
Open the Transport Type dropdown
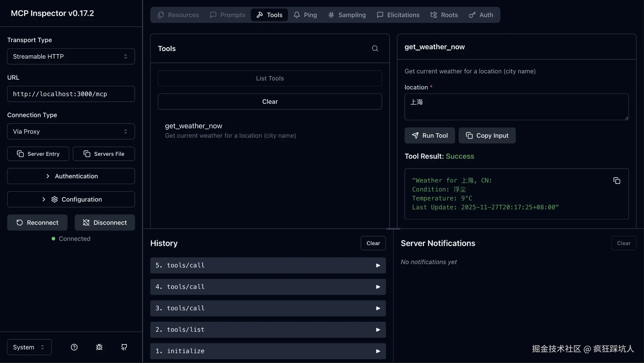71,56
